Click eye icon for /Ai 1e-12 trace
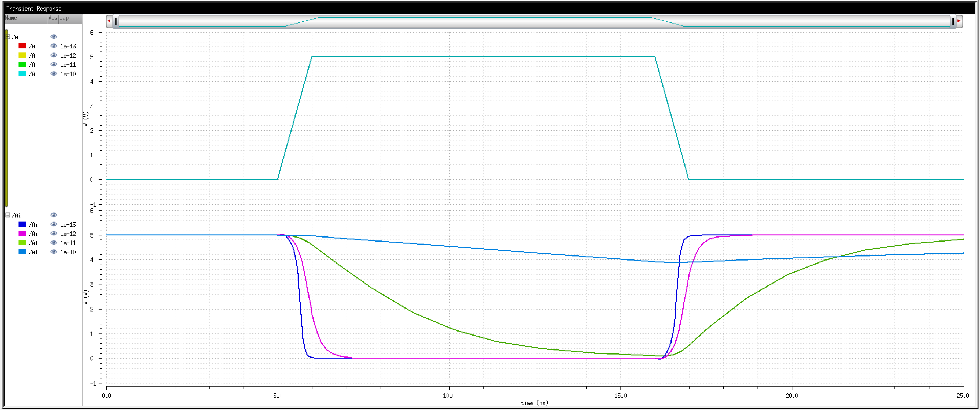This screenshot has height=410, width=980. 54,233
